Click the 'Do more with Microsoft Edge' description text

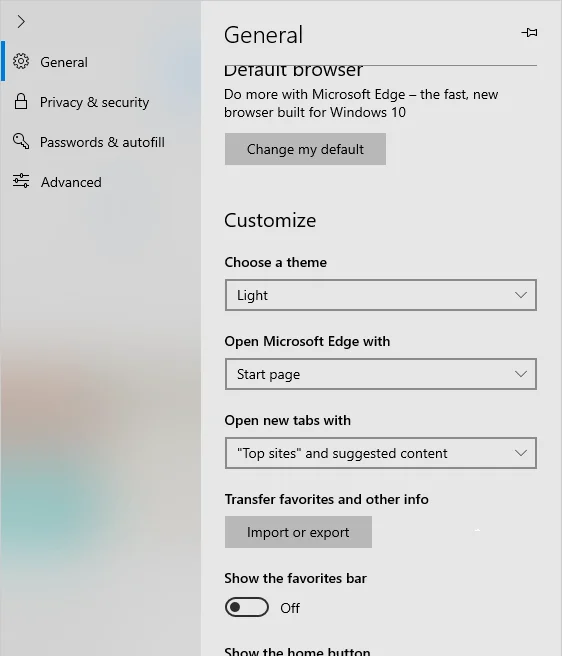point(361,103)
